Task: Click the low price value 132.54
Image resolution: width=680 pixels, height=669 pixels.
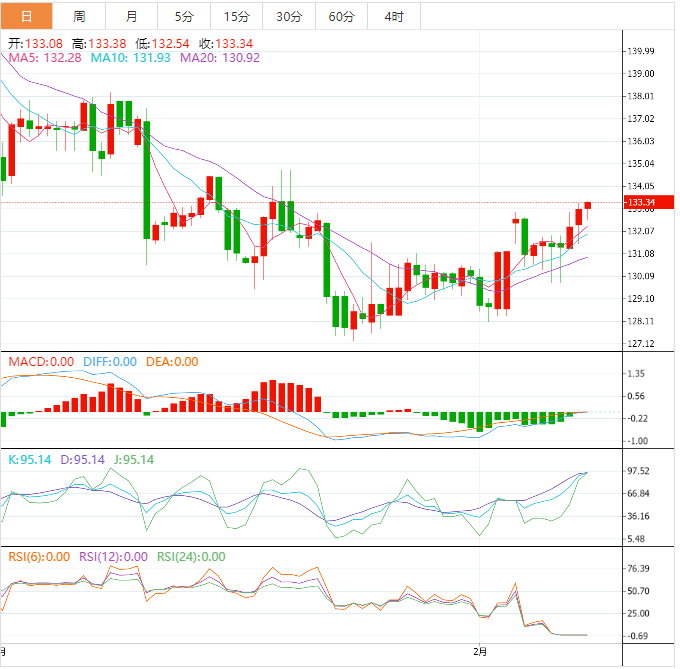Action: [x=170, y=44]
